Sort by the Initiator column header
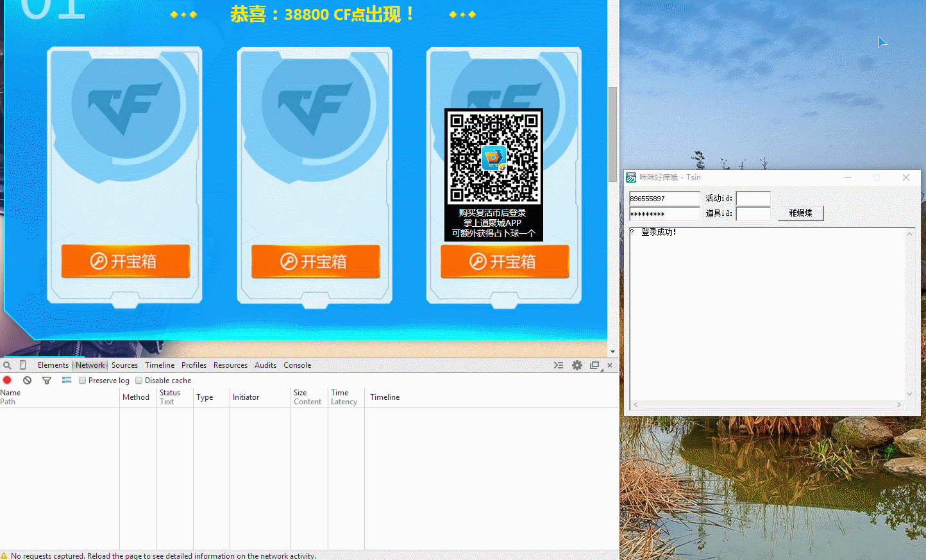This screenshot has width=926, height=560. (x=260, y=397)
